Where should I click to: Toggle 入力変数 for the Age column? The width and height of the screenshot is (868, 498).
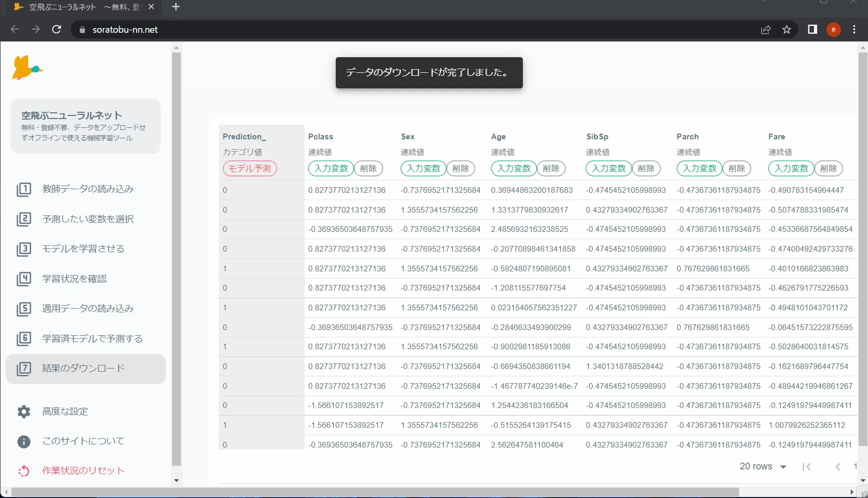pos(514,168)
